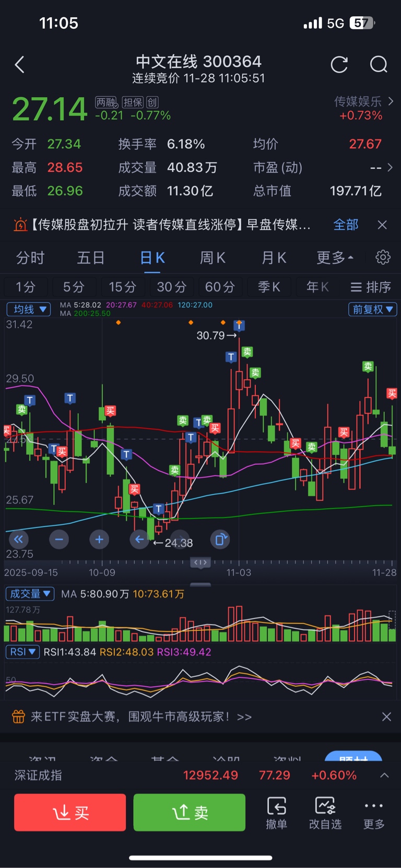Refresh the stock quote
Viewport: 401px width, 868px height.
339,65
